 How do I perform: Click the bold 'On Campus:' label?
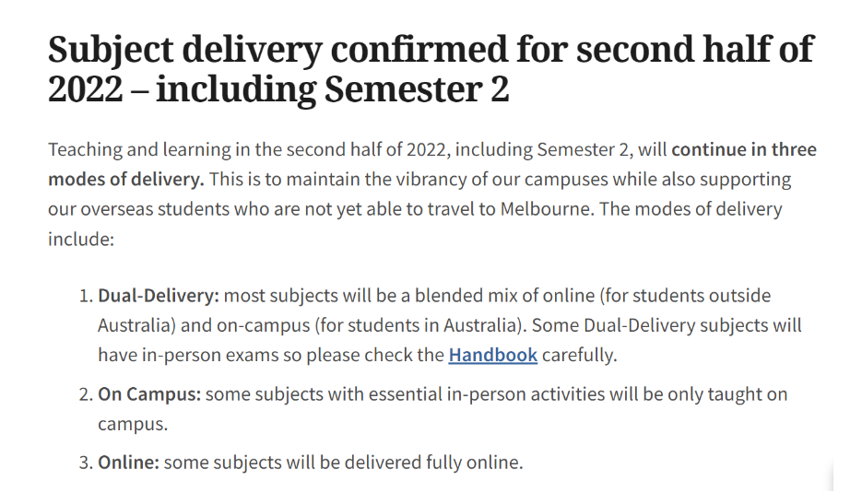(x=149, y=394)
